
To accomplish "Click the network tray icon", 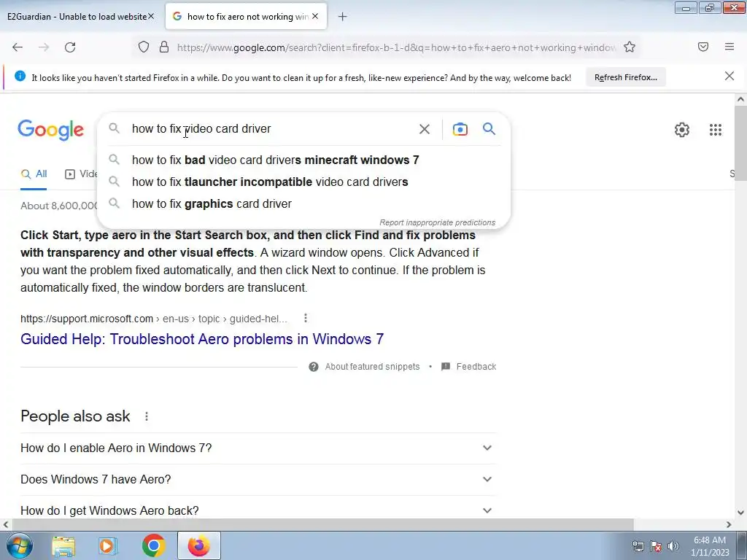I will tap(638, 546).
